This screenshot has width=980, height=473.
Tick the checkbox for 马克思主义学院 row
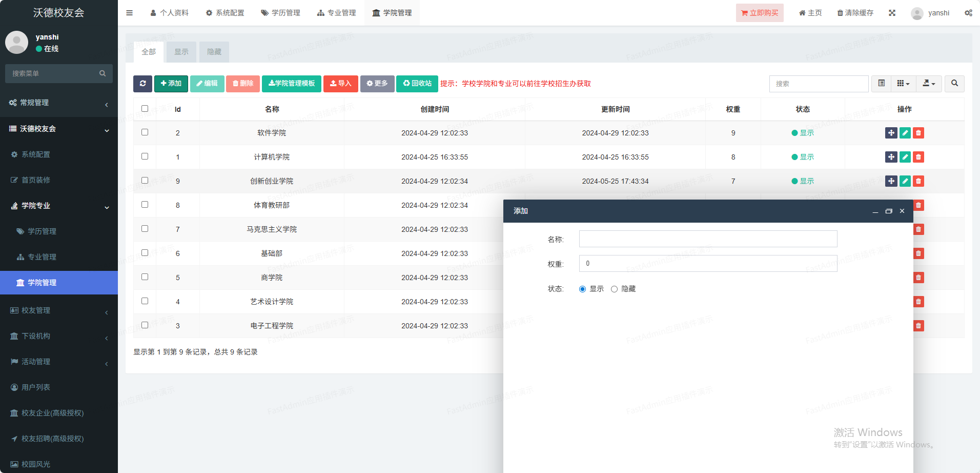[145, 229]
